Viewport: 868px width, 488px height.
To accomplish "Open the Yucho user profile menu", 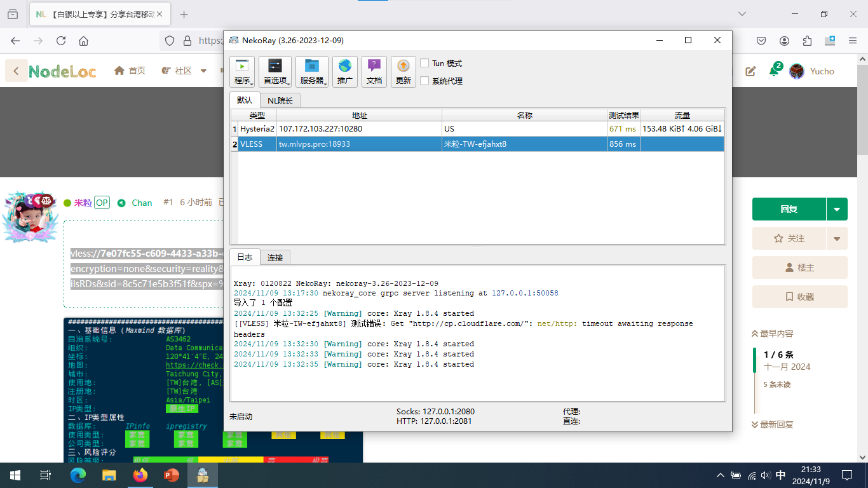I will pyautogui.click(x=812, y=71).
